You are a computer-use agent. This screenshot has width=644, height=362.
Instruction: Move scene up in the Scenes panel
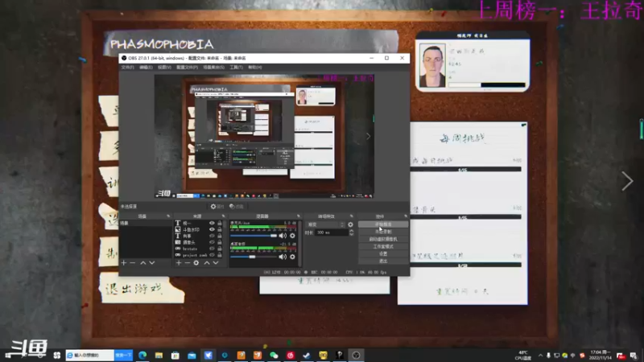pos(143,263)
